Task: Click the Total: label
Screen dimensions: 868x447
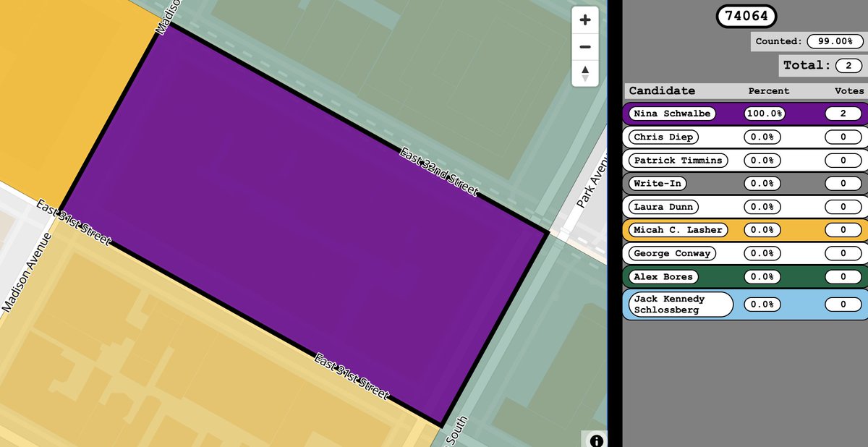Action: (807, 65)
